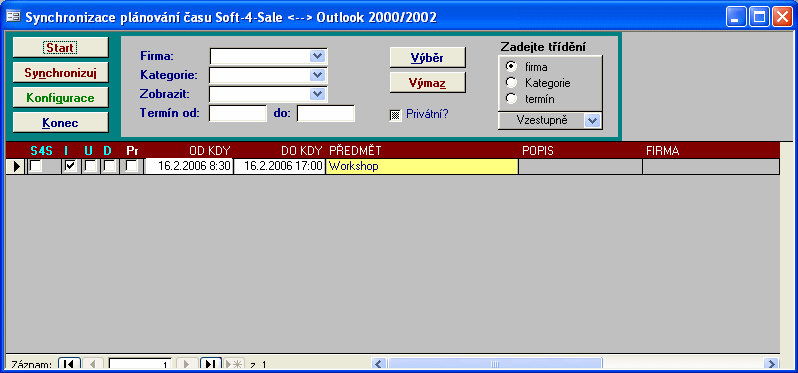Click the POPIS column header
This screenshot has width=798, height=373.
[538, 151]
